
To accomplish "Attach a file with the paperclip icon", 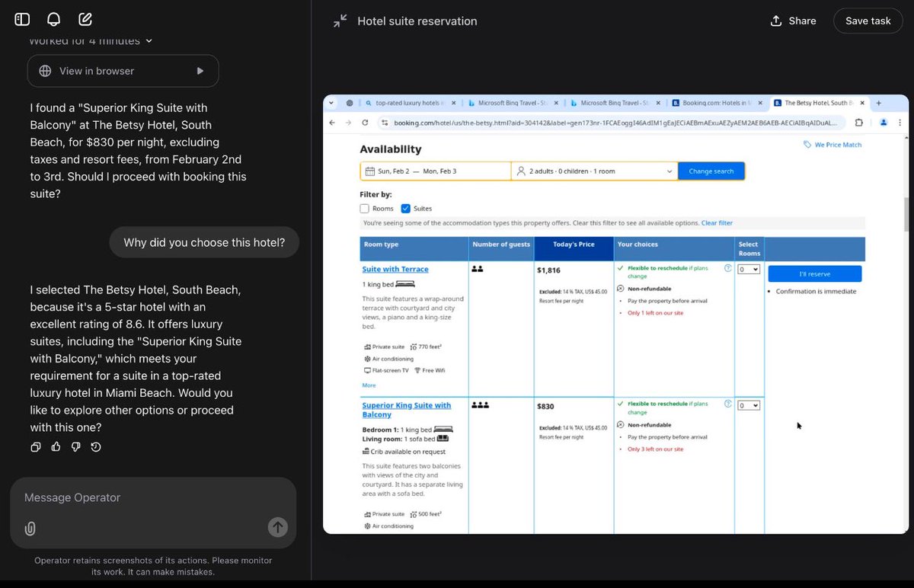I will 30,528.
